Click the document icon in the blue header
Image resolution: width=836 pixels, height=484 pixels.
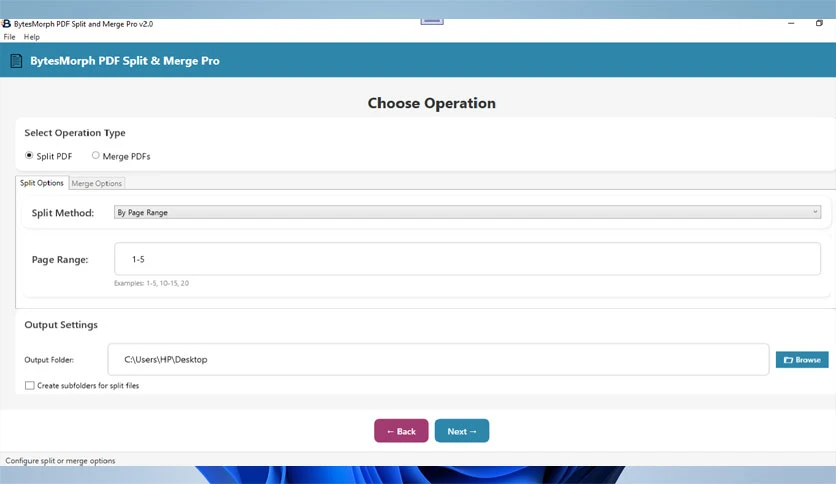pos(17,61)
